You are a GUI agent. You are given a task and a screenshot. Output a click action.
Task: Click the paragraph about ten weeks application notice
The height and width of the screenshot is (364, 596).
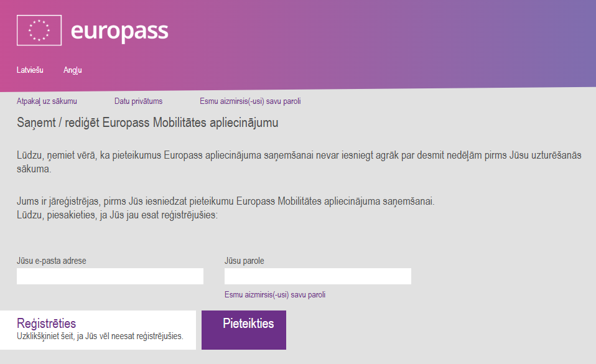(x=299, y=162)
